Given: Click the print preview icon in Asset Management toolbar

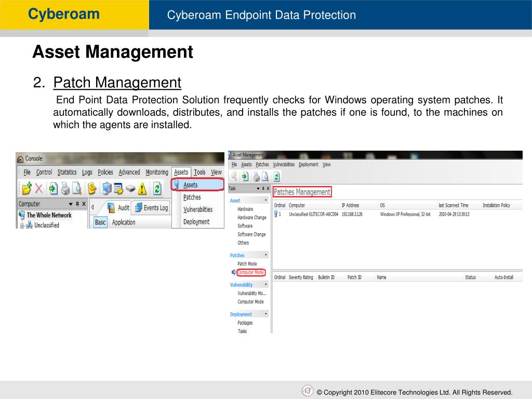Looking at the screenshot, I should click(265, 177).
